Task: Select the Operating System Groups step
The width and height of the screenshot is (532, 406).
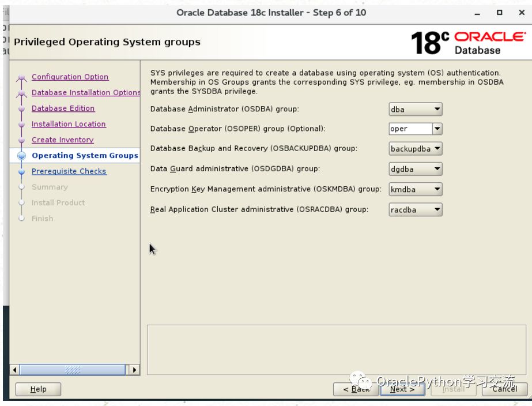Action: pyautogui.click(x=85, y=156)
